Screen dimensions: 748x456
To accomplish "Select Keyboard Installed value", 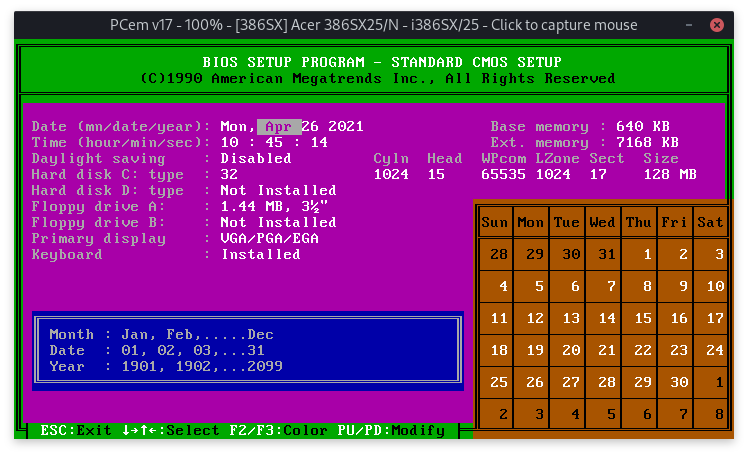I will click(x=261, y=254).
